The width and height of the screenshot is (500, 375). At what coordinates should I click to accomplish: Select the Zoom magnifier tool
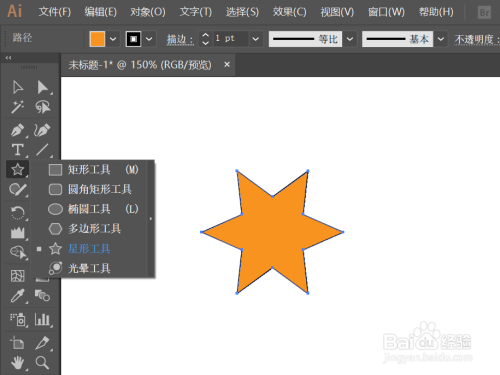pos(43,363)
